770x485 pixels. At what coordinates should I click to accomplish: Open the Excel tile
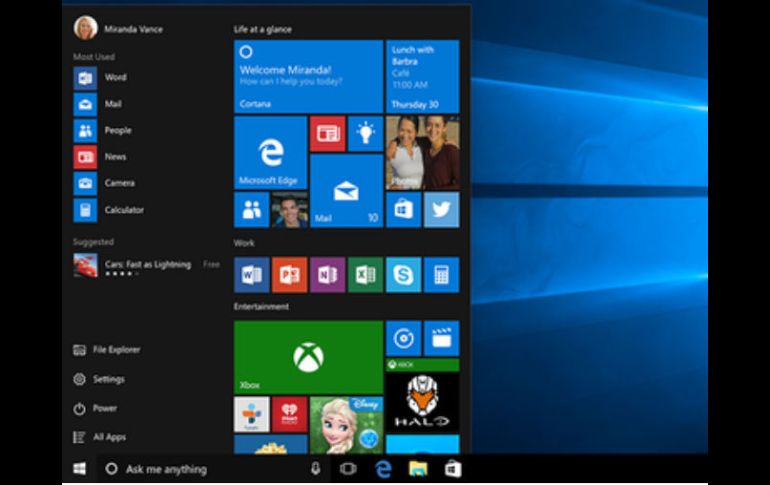365,274
